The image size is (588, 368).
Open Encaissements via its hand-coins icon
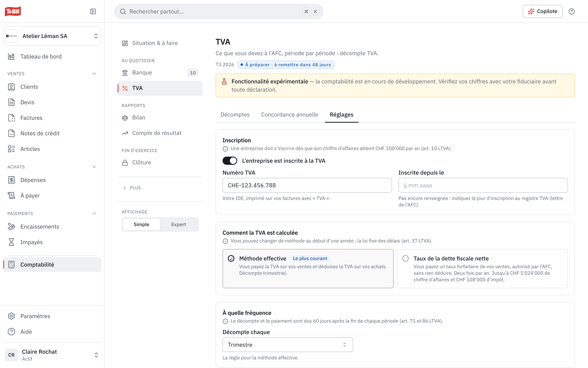pos(11,227)
